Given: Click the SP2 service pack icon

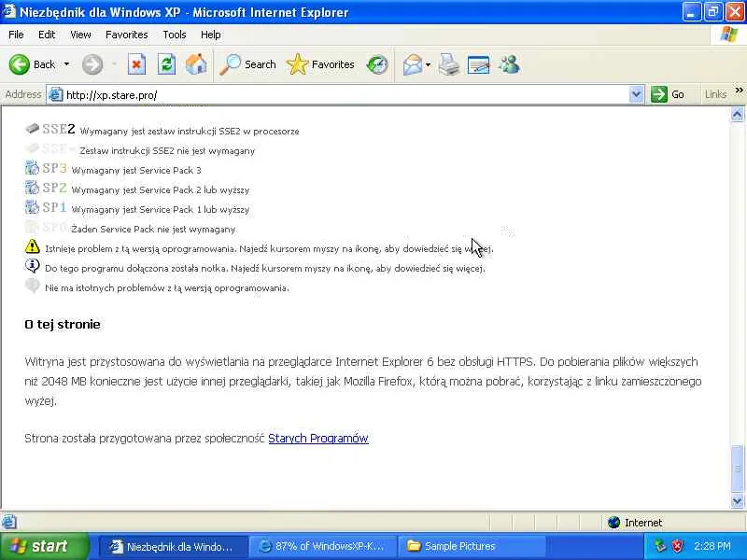Looking at the screenshot, I should 32,188.
